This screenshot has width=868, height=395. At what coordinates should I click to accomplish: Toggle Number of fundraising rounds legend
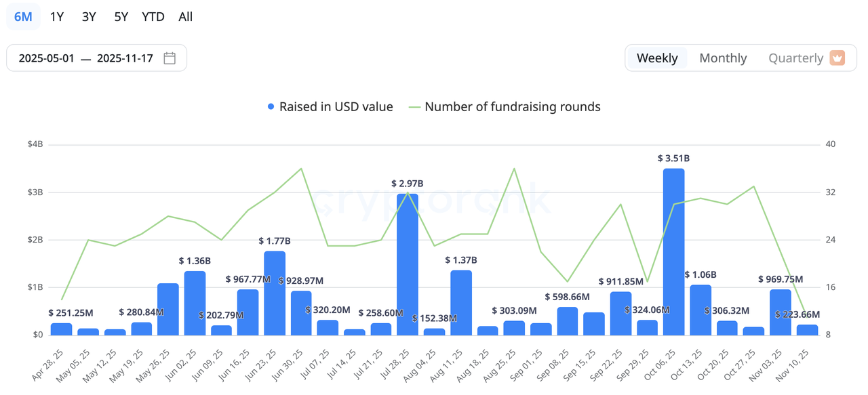click(505, 106)
